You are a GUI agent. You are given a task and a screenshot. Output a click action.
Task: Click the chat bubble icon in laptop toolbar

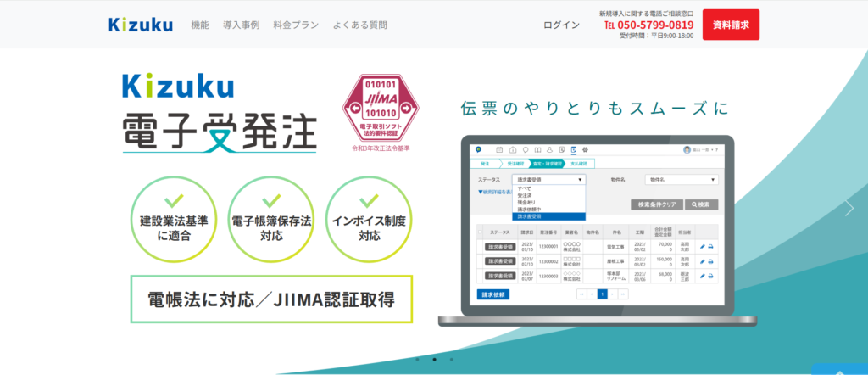[x=526, y=149]
